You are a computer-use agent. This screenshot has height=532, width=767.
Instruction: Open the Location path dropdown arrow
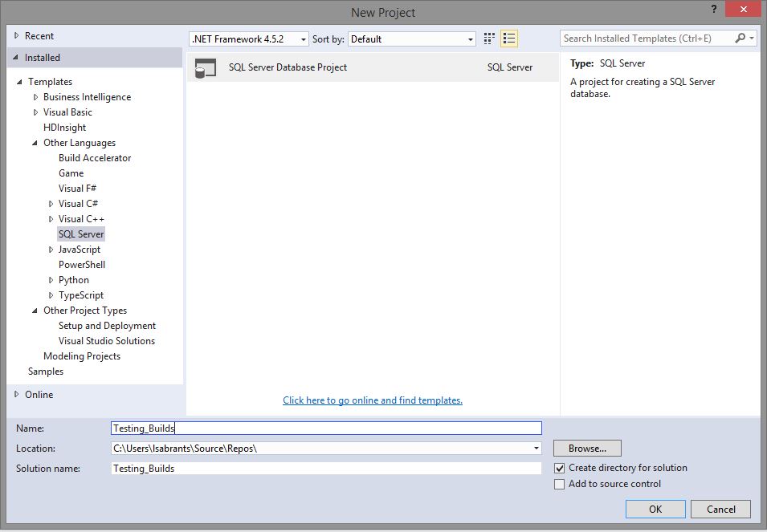[x=536, y=448]
